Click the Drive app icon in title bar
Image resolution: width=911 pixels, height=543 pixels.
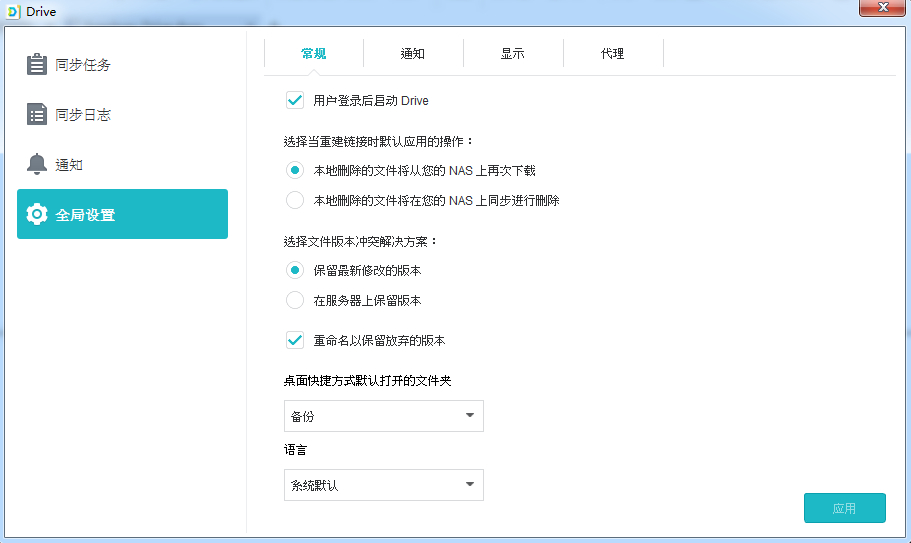(x=13, y=11)
